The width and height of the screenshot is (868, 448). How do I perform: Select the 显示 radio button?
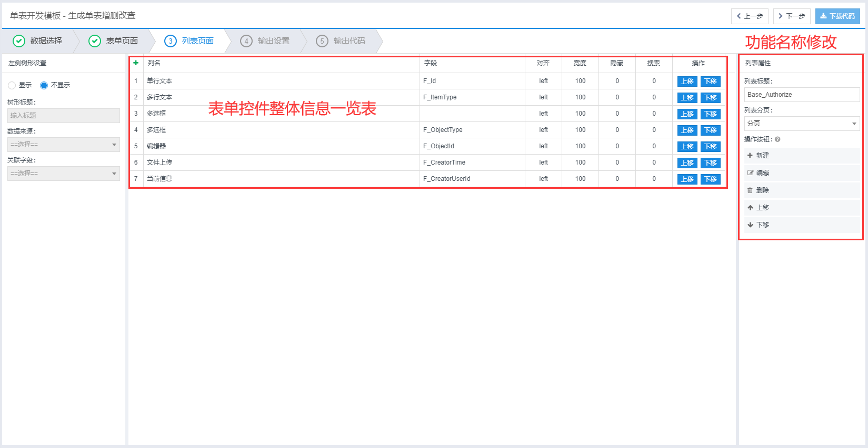coord(12,85)
